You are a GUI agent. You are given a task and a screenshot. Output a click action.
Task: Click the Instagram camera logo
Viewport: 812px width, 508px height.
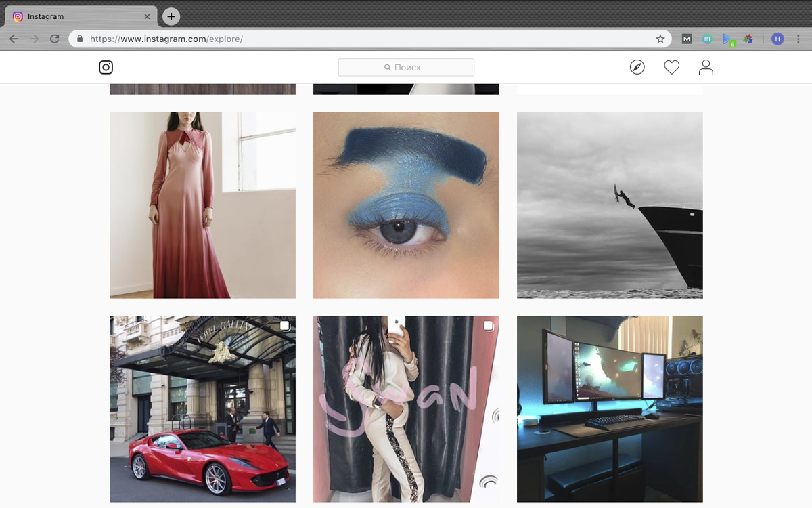click(106, 67)
